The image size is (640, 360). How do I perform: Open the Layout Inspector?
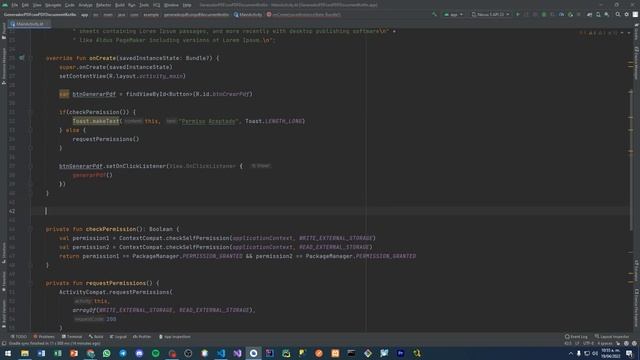(x=612, y=337)
